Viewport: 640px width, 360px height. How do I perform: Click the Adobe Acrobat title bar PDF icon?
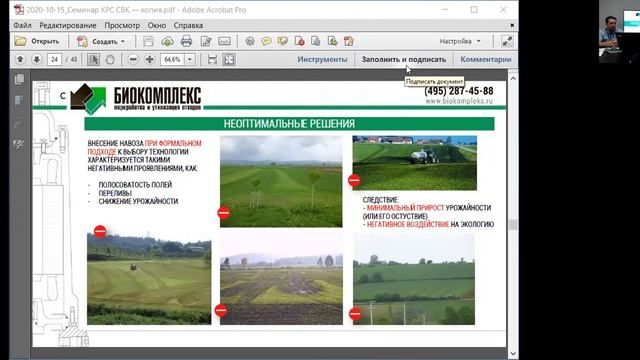[19, 9]
